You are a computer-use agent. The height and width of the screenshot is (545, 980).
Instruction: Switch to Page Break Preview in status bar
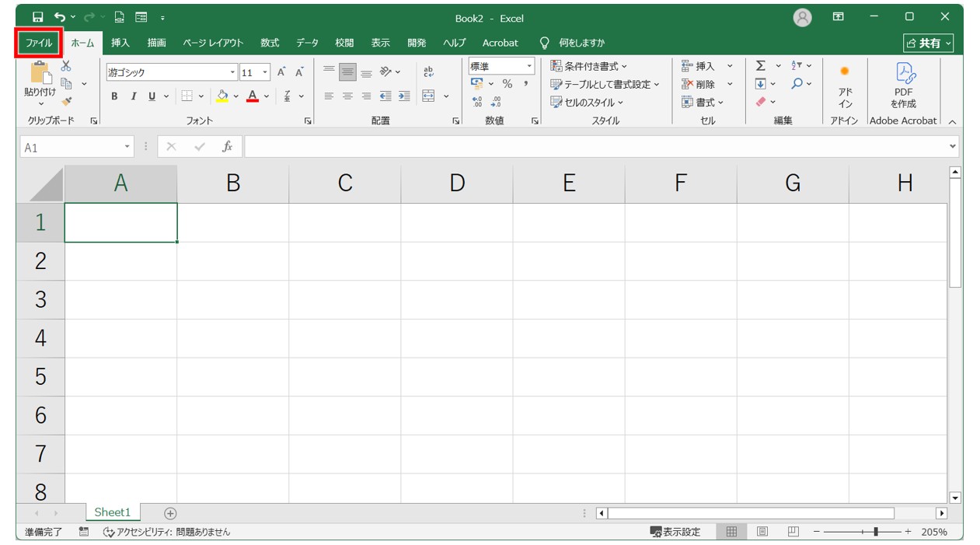click(793, 532)
